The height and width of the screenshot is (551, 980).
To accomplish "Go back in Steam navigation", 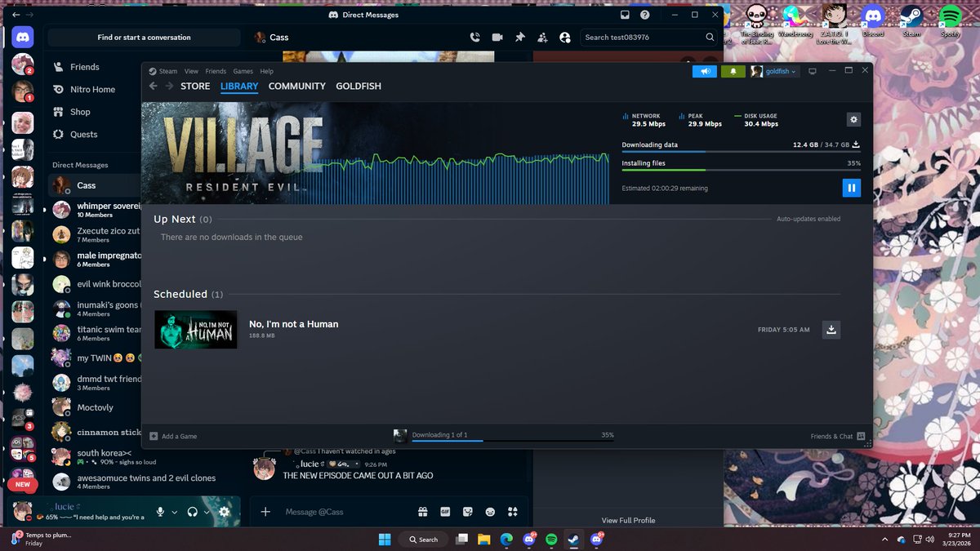I will [x=154, y=86].
